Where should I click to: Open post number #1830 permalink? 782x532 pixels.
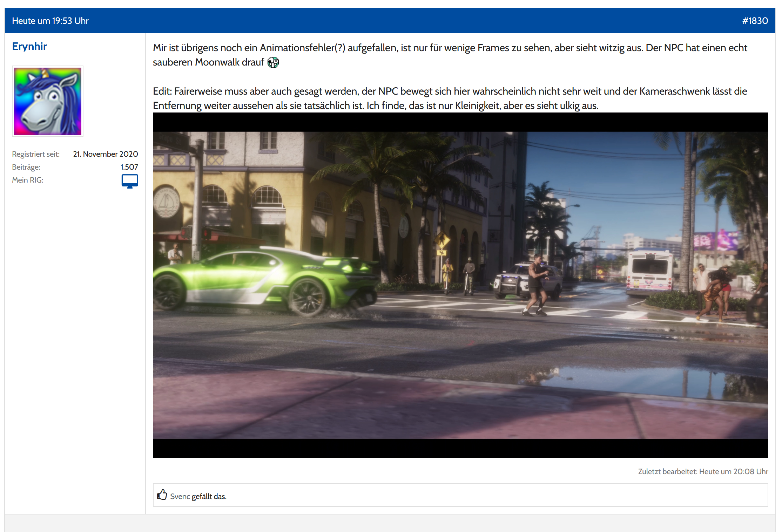tap(755, 21)
